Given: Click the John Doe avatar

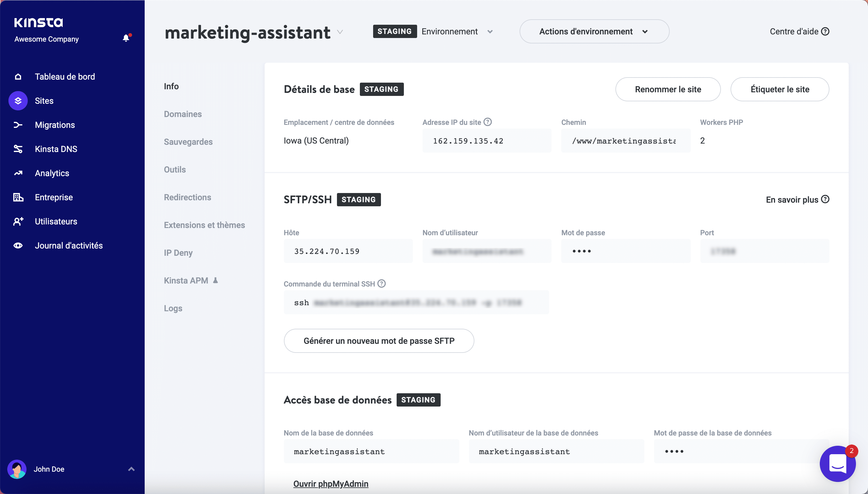Looking at the screenshot, I should pos(17,469).
